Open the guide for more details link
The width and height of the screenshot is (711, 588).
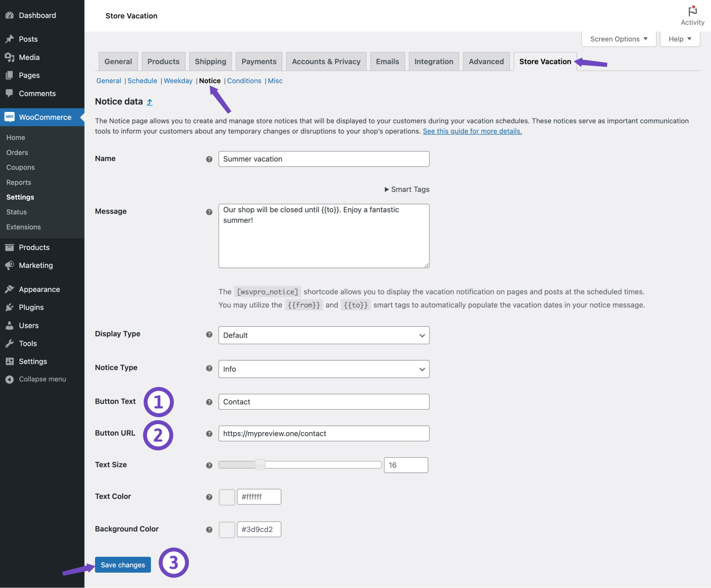472,131
